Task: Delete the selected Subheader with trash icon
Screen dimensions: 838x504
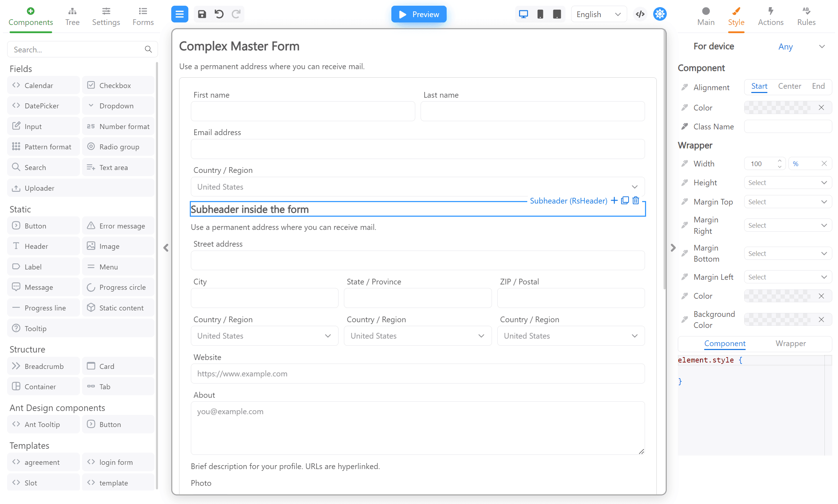Action: point(636,201)
